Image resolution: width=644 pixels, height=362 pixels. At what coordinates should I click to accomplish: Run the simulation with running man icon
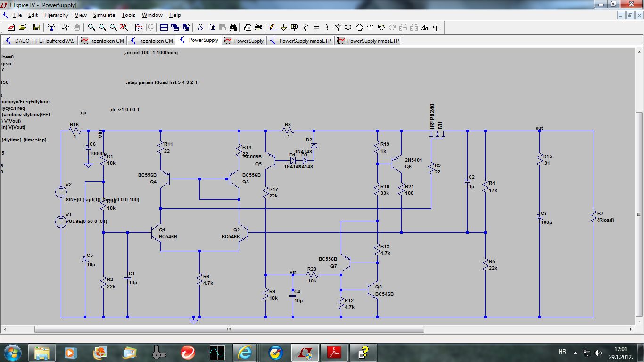coord(66,27)
